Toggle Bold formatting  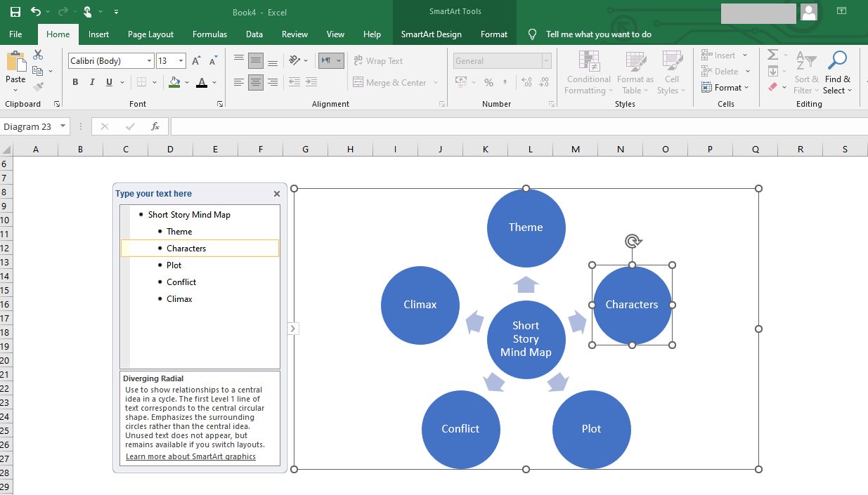coord(75,83)
